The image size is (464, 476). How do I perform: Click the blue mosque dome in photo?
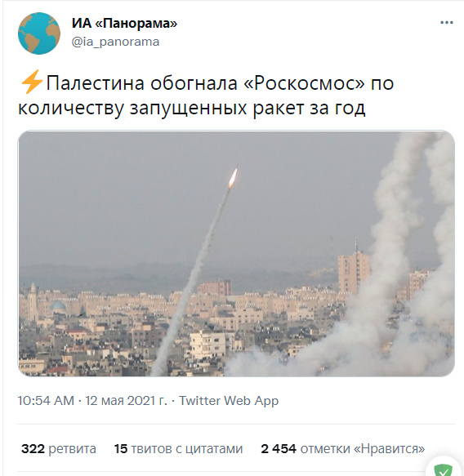click(x=58, y=306)
